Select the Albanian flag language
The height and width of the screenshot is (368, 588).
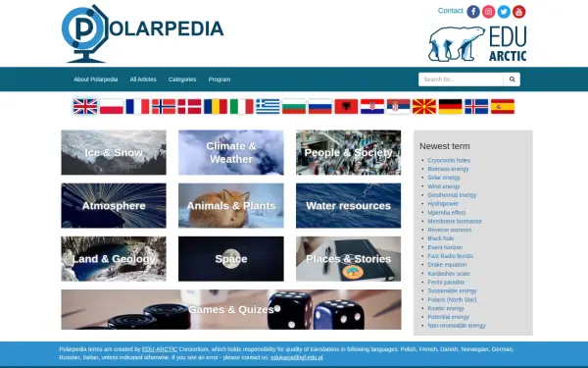[x=346, y=106]
